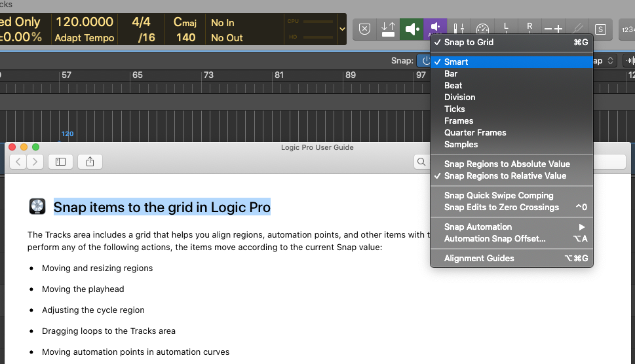Screen dimensions: 635x364
Task: Click the 4/4 time signature
Action: click(141, 22)
